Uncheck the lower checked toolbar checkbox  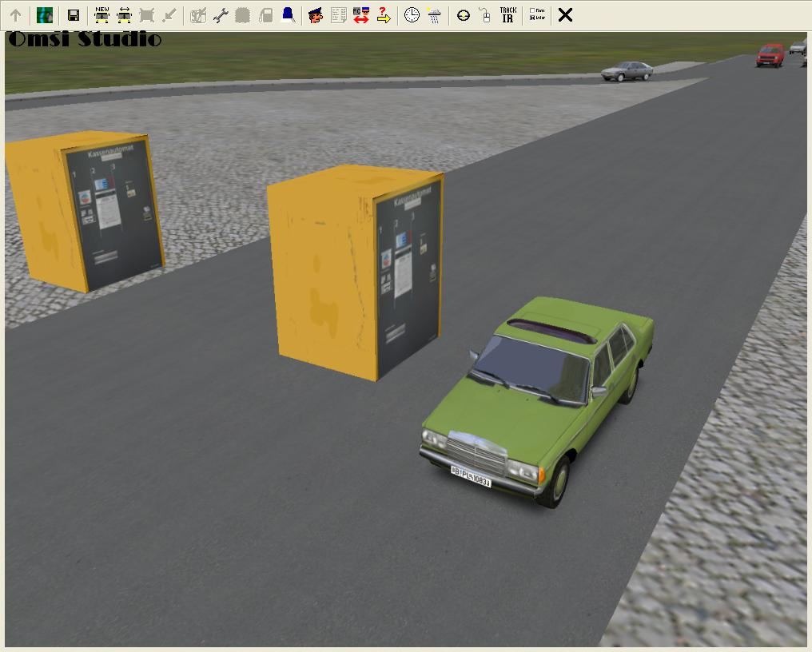pyautogui.click(x=533, y=18)
